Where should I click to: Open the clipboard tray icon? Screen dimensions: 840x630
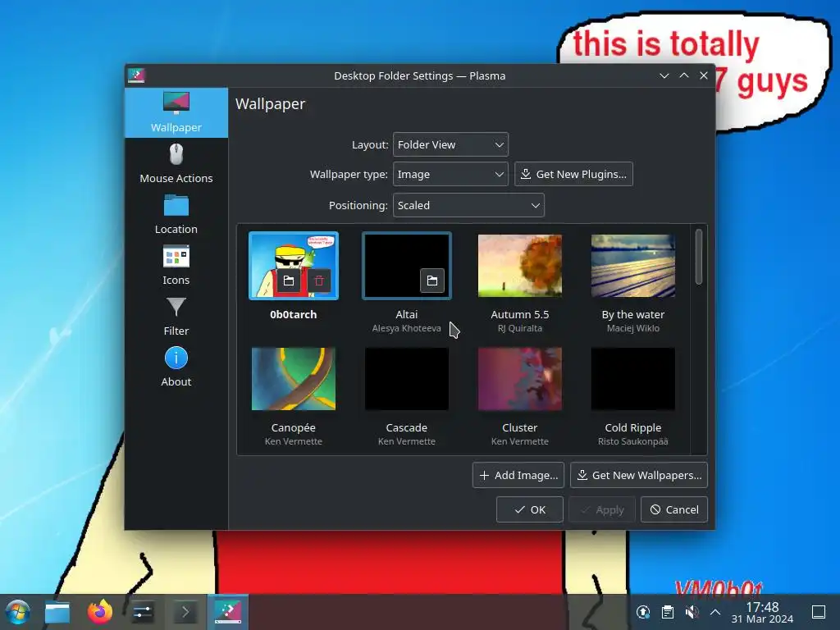click(x=668, y=612)
